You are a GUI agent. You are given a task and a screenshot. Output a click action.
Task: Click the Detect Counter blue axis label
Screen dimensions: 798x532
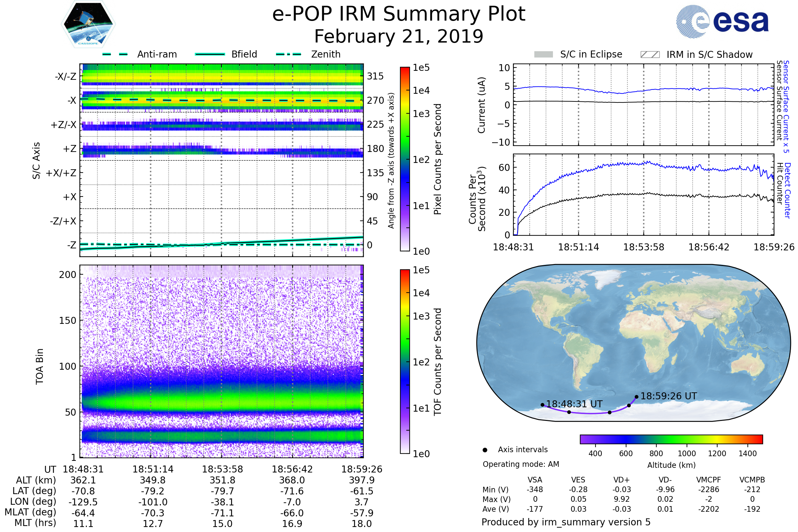coord(787,191)
